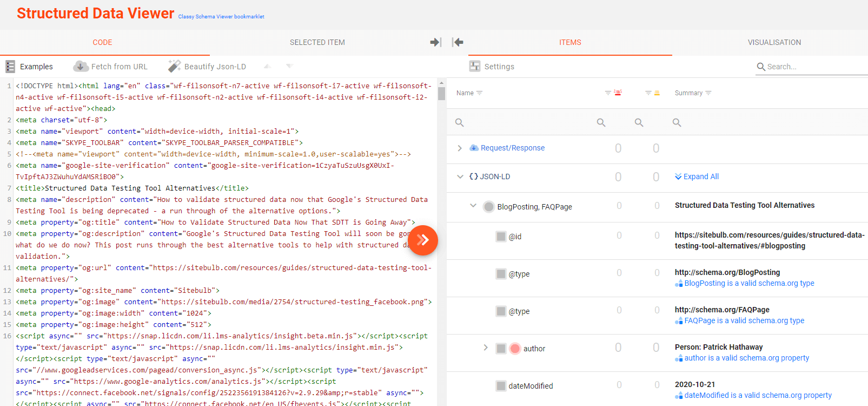This screenshot has width=868, height=406.
Task: Click errors column search magnifier
Action: (601, 123)
